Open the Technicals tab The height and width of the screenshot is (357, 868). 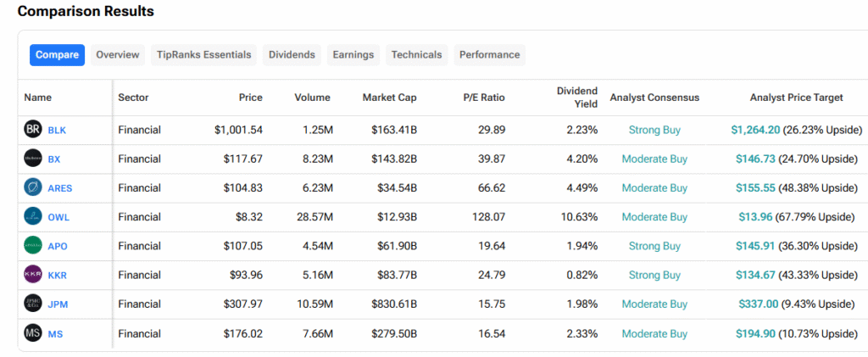point(416,55)
